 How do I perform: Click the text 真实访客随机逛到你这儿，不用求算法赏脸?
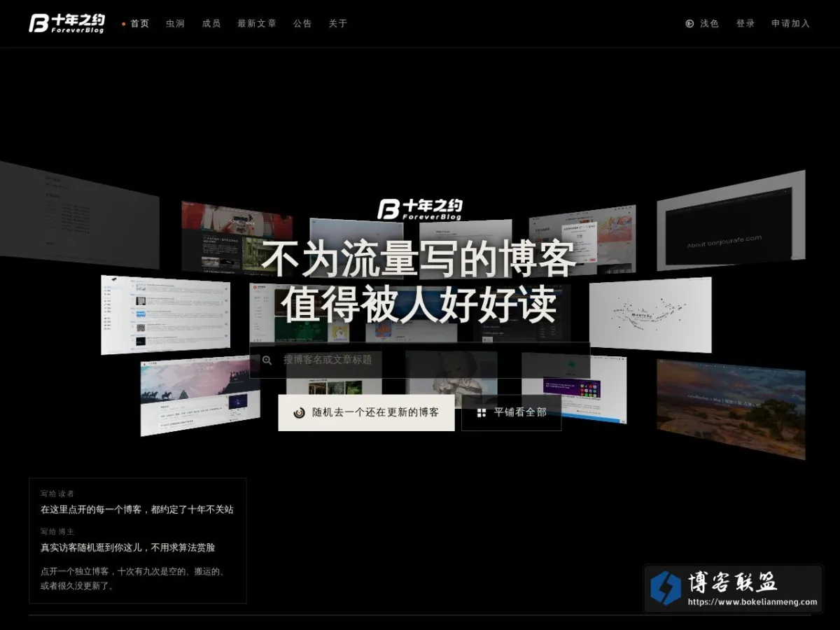pos(128,547)
